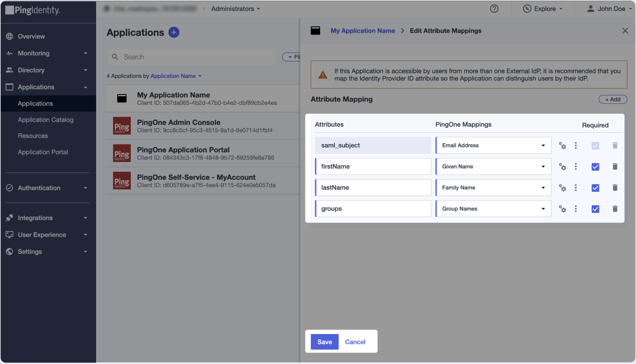The image size is (636, 364).
Task: Click the blue plus icon beside Applications
Action: (x=174, y=33)
